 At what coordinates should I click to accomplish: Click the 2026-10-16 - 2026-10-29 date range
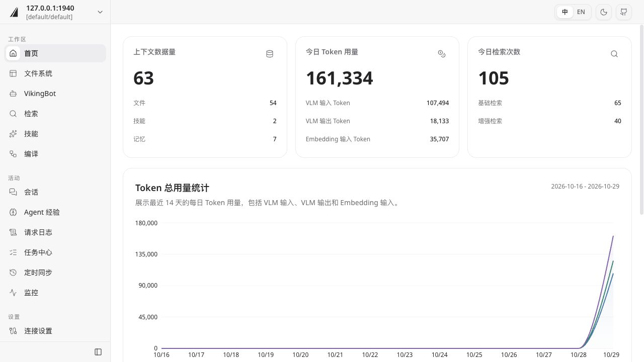pyautogui.click(x=585, y=187)
